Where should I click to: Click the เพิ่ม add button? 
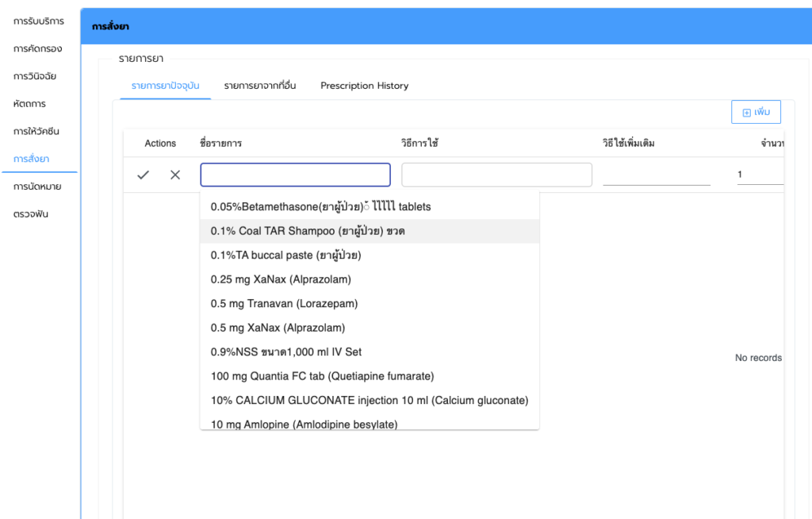coord(755,113)
